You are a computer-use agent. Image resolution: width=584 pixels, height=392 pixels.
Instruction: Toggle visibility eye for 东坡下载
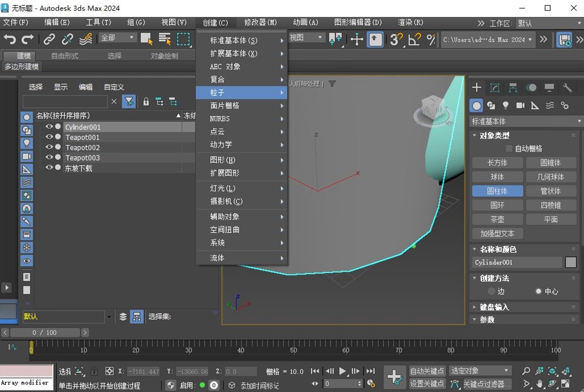[49, 168]
